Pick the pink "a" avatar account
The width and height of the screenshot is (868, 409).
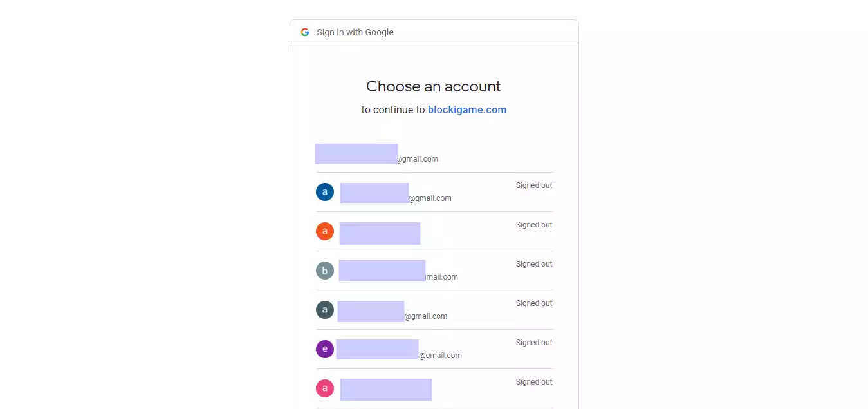(x=325, y=388)
